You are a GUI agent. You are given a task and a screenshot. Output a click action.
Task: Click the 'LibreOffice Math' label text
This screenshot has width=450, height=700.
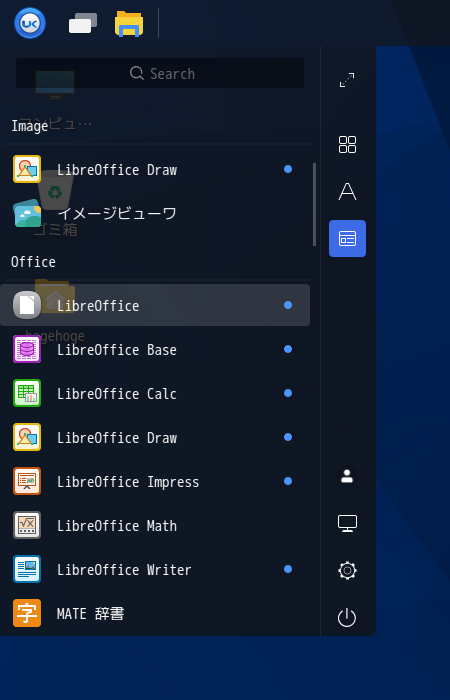click(117, 526)
